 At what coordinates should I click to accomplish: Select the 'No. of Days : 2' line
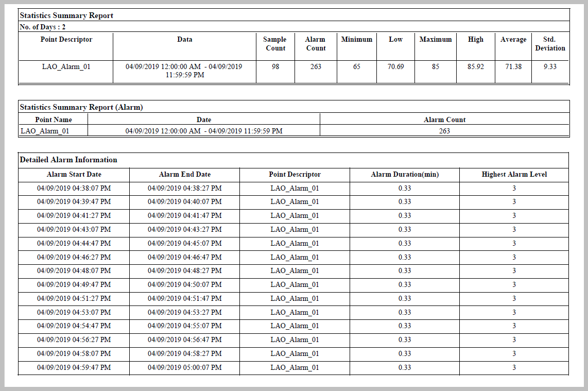pos(43,27)
